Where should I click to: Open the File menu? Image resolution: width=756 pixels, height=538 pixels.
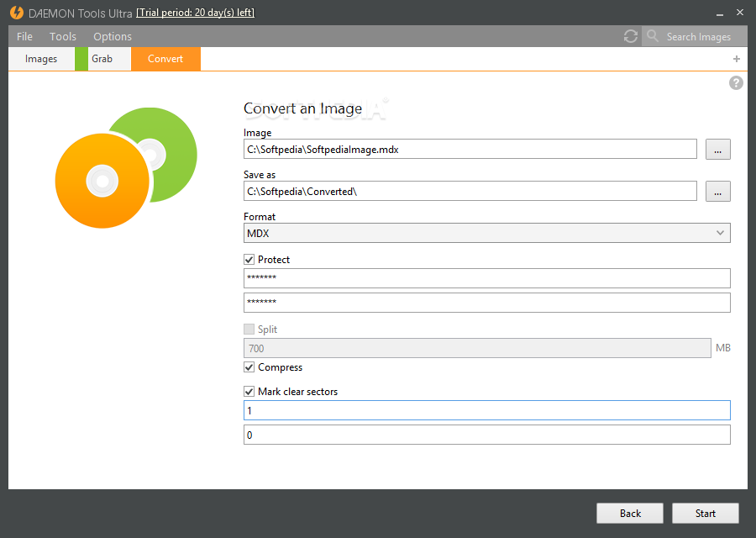click(24, 37)
